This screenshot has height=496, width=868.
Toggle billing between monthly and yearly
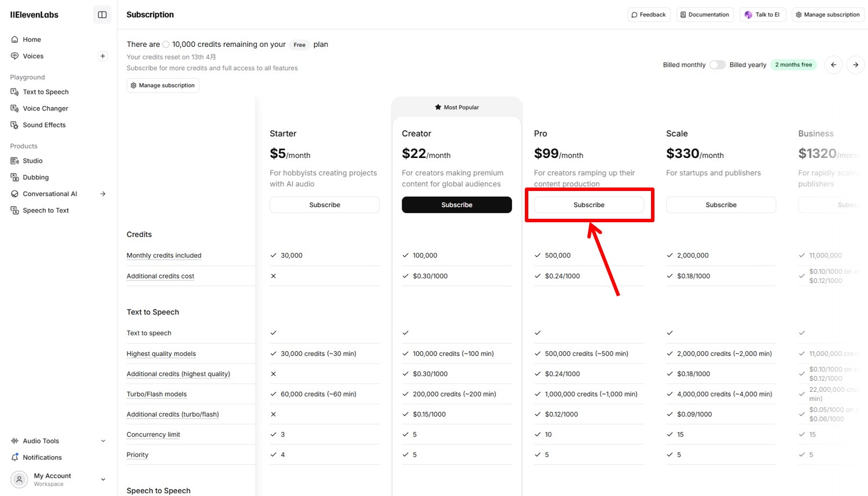coord(718,65)
